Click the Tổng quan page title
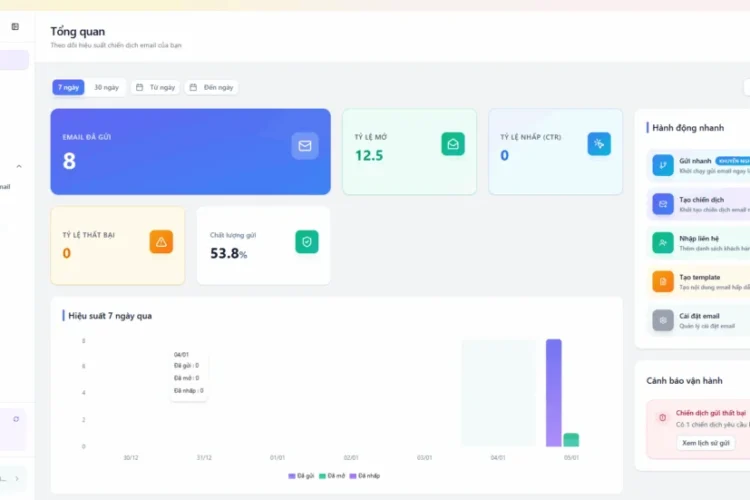 pos(77,32)
